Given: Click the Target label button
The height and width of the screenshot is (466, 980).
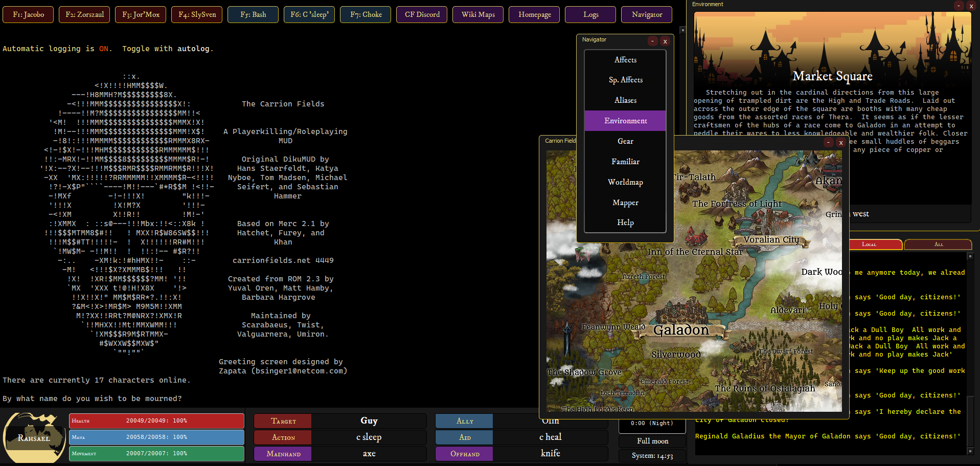Looking at the screenshot, I should point(283,421).
